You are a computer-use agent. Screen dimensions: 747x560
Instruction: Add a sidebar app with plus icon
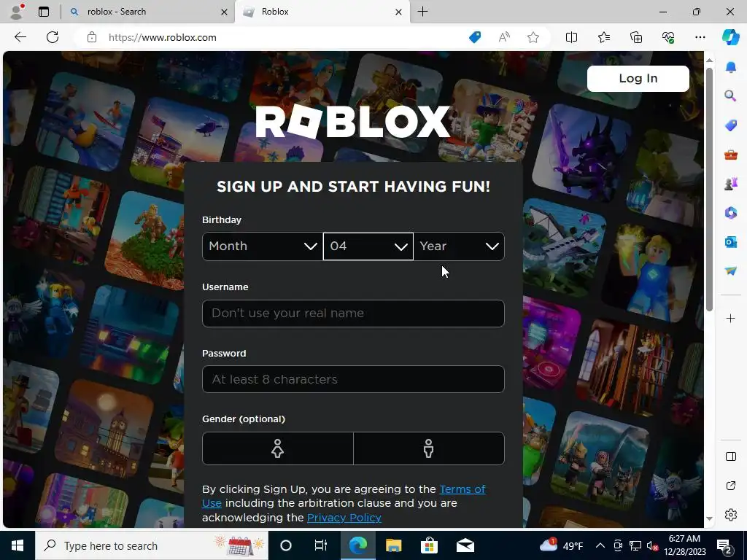731,318
